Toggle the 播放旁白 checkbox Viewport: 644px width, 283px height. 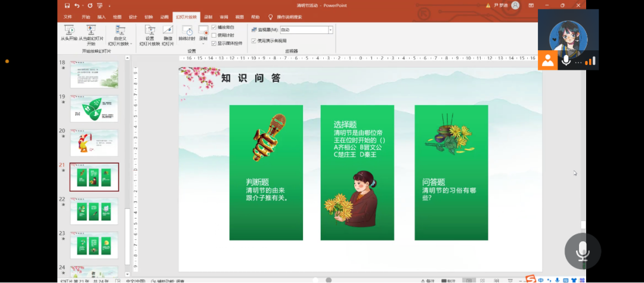pos(214,27)
